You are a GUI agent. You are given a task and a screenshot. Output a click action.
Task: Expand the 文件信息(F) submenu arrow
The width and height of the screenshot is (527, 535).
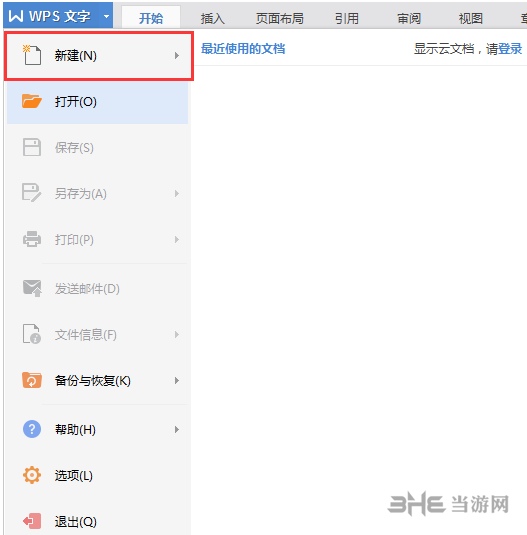[176, 334]
